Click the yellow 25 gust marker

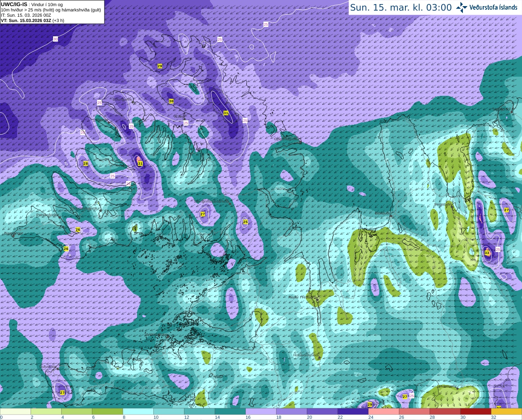245,222
